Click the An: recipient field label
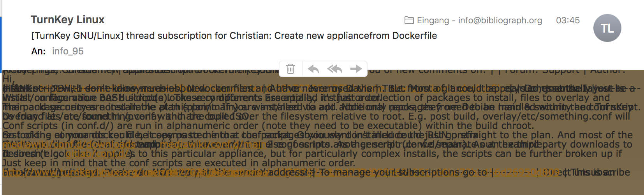The image size is (644, 195). click(38, 51)
